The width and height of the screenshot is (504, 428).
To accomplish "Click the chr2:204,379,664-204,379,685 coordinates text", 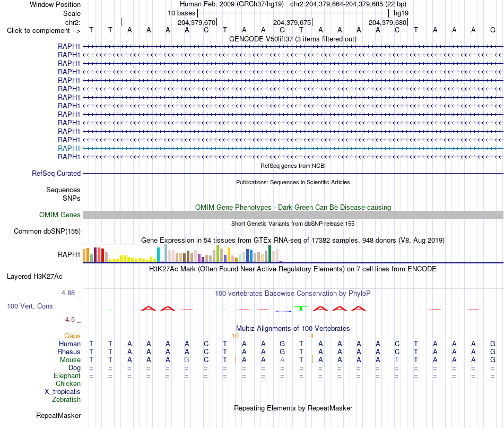I will tap(348, 4).
